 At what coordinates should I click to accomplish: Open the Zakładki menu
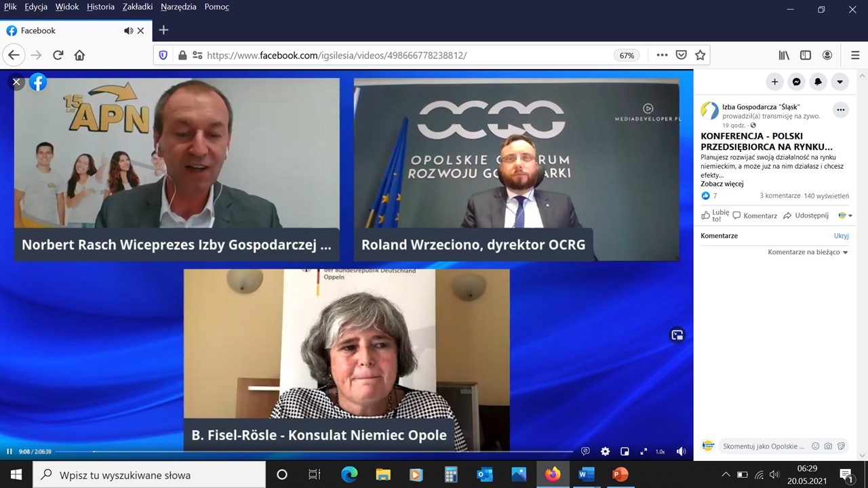138,7
